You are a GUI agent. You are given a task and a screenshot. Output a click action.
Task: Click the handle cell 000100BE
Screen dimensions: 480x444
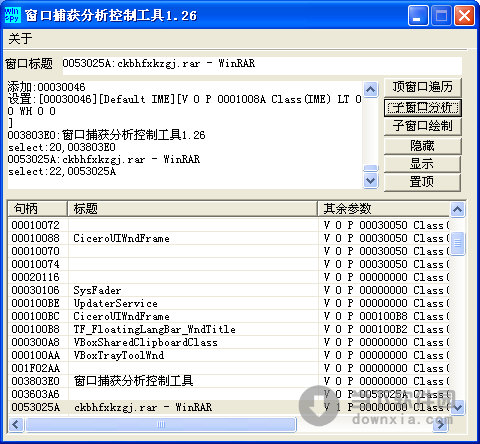[36, 303]
